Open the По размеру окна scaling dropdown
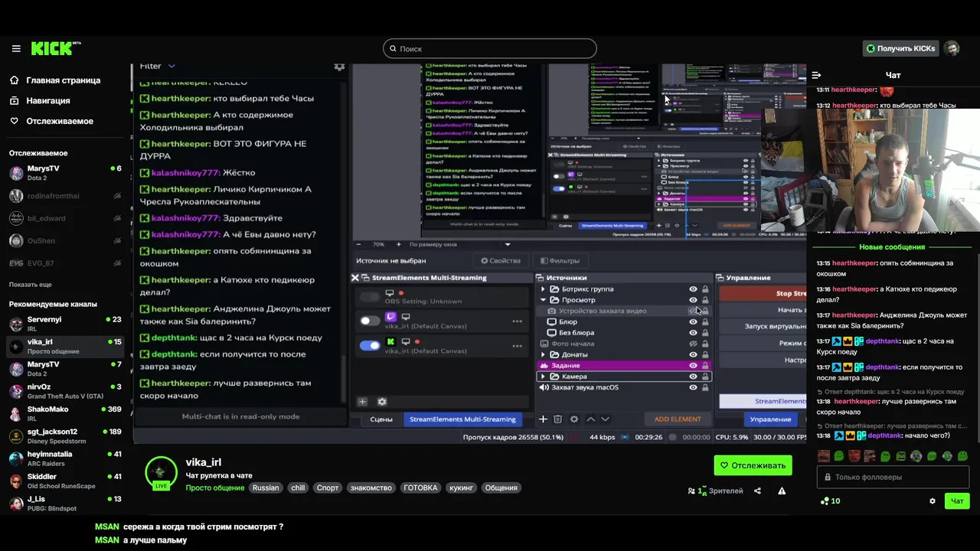Viewport: 980px width, 551px height. (x=459, y=244)
